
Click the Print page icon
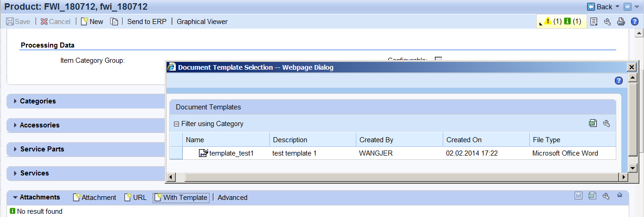[x=621, y=21]
